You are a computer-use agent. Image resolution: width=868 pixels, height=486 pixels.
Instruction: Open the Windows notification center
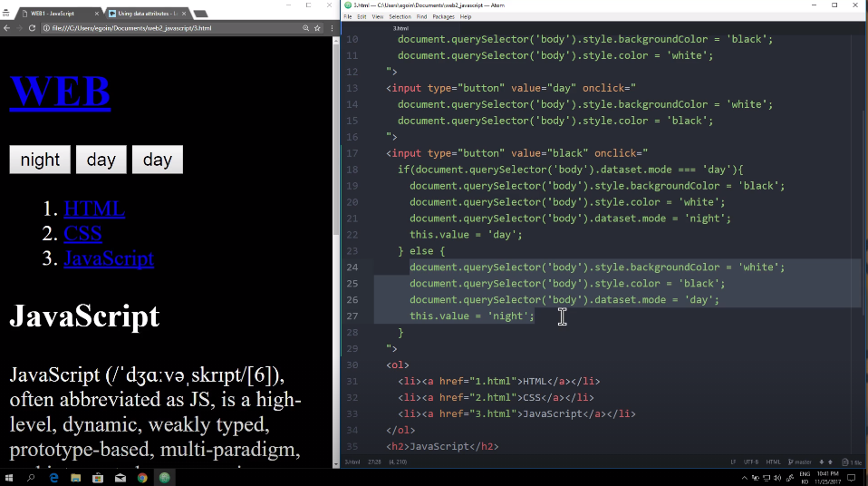click(852, 478)
